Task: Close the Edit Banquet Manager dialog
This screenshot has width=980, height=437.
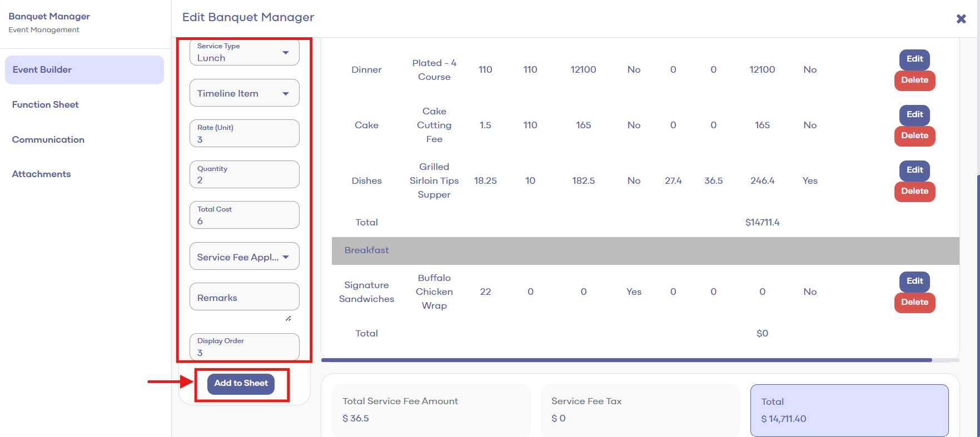Action: coord(961,19)
